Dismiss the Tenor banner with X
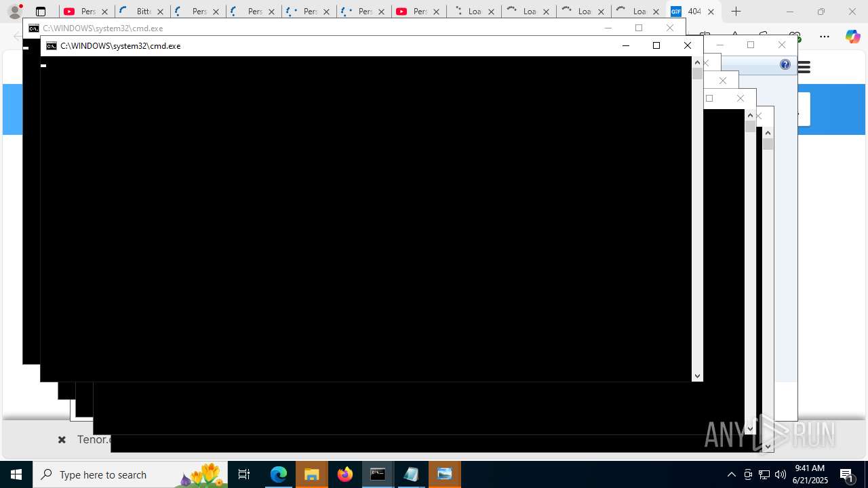Screen dimensions: 868x488 pyautogui.click(x=62, y=440)
